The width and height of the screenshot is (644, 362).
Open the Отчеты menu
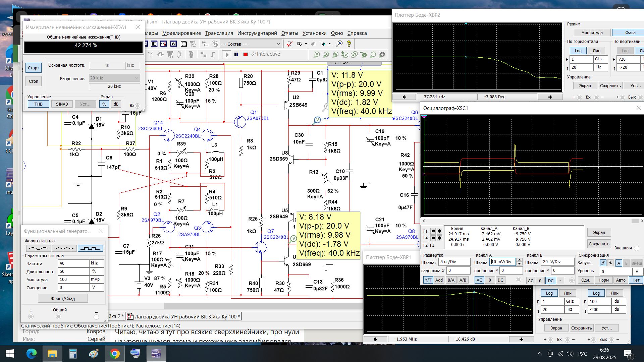pyautogui.click(x=289, y=33)
